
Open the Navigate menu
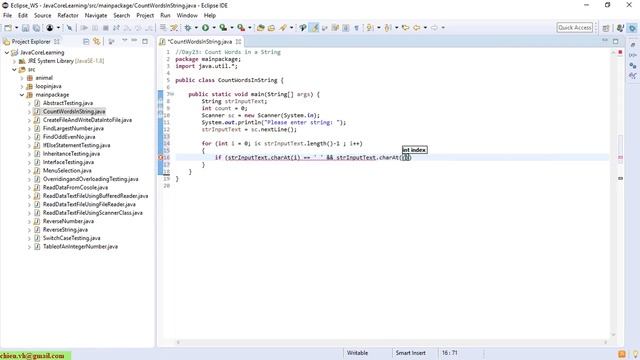click(96, 15)
